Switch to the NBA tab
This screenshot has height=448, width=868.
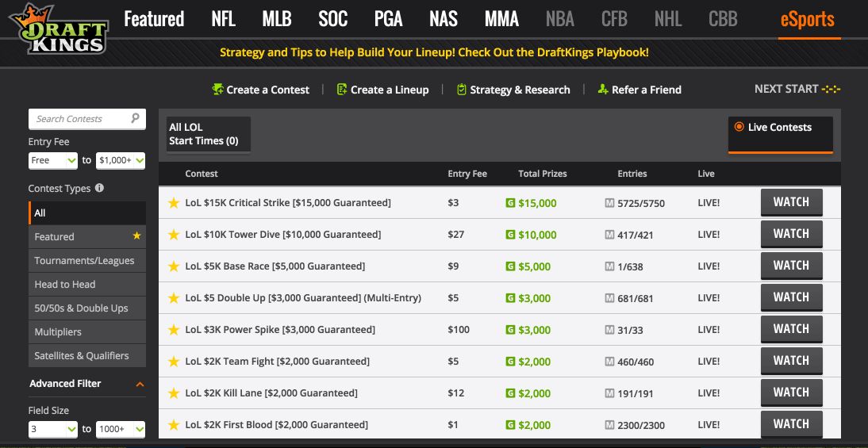559,19
